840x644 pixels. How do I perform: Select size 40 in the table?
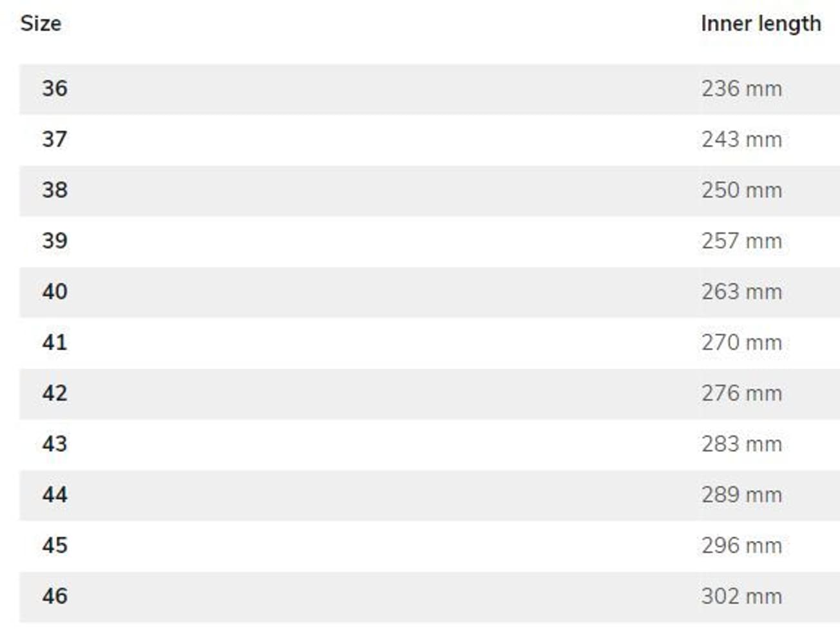click(55, 292)
